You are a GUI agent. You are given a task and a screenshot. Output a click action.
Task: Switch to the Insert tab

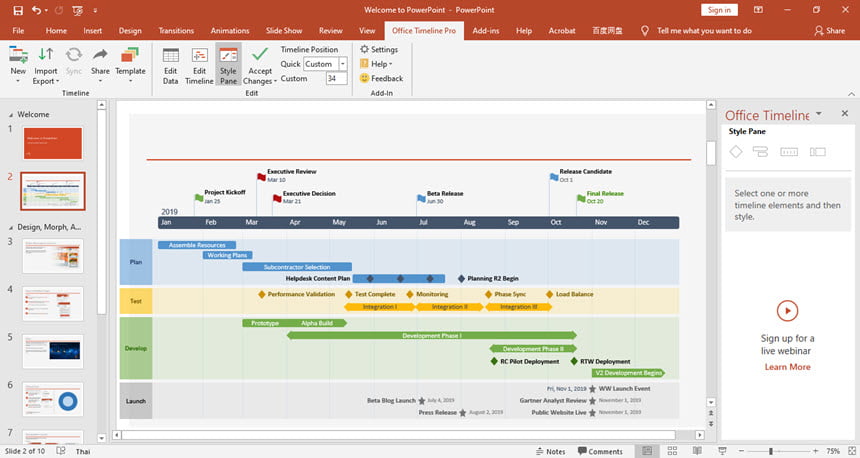point(93,31)
